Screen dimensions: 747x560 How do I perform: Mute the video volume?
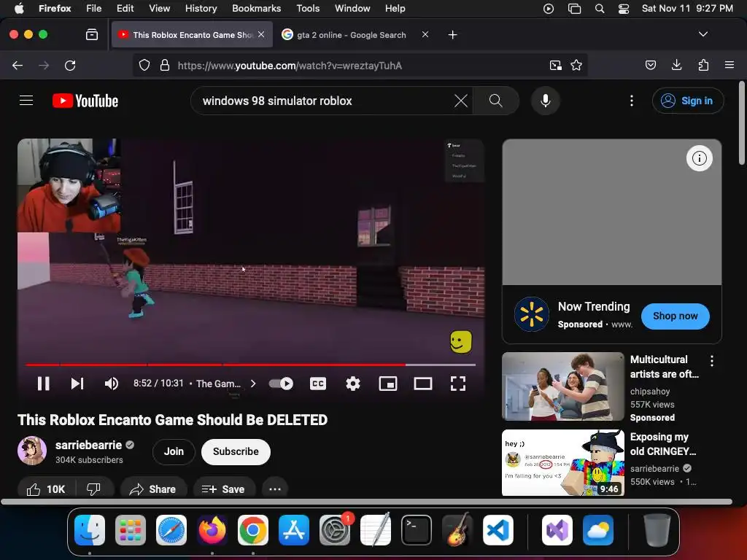coord(112,384)
